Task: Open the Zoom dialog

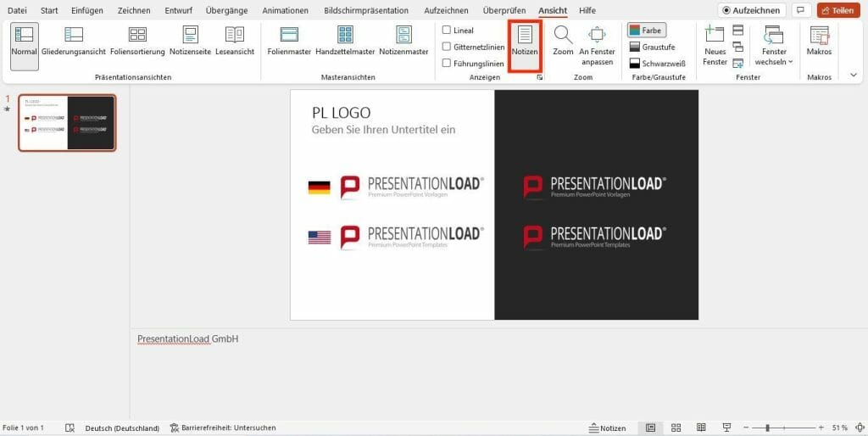Action: (x=563, y=42)
